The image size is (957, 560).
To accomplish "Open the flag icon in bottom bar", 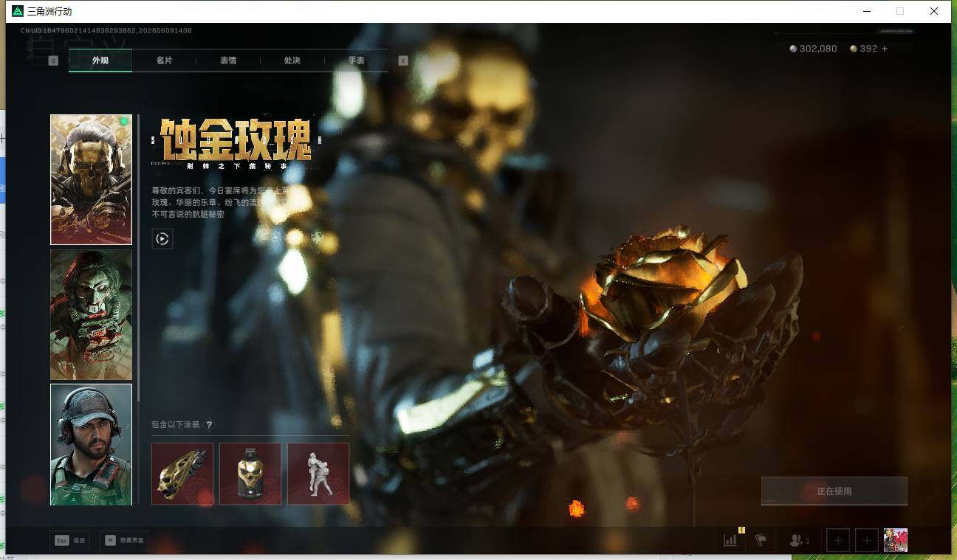I will click(x=761, y=540).
